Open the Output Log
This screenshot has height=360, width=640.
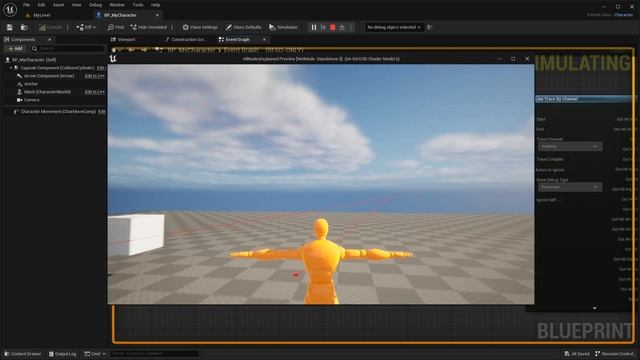pyautogui.click(x=62, y=354)
